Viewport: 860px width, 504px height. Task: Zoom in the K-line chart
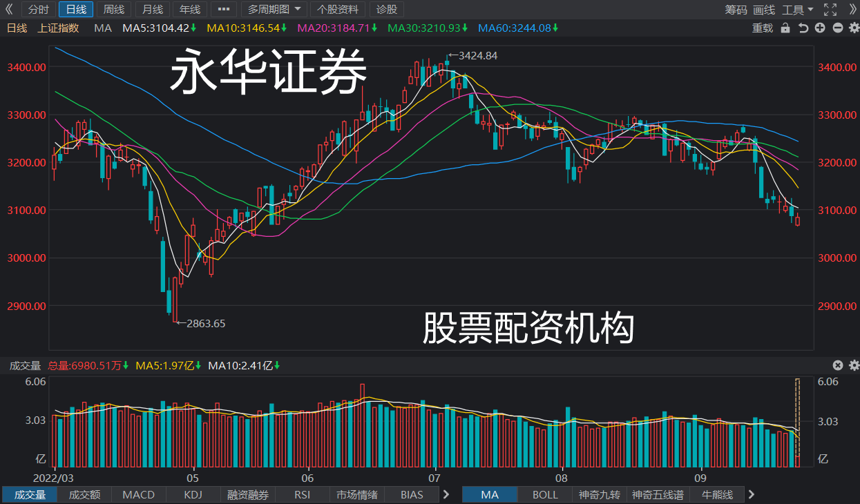820,28
